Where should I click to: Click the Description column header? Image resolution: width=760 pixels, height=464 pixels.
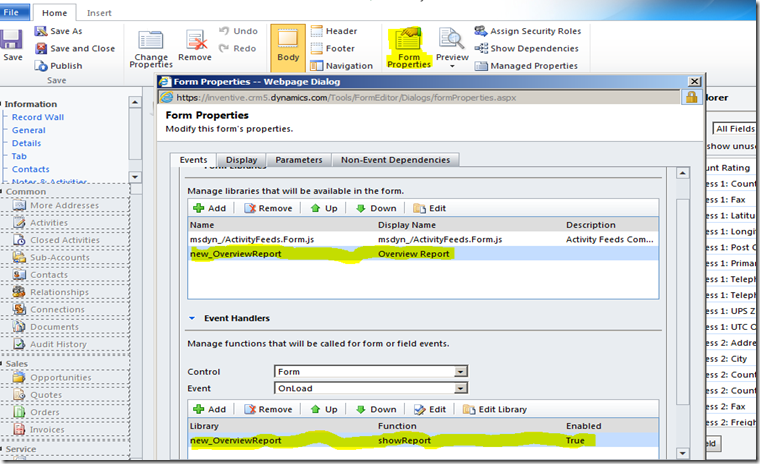590,225
